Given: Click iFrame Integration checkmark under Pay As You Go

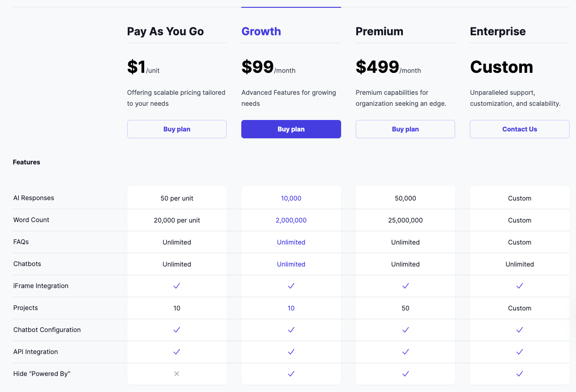Looking at the screenshot, I should [177, 286].
